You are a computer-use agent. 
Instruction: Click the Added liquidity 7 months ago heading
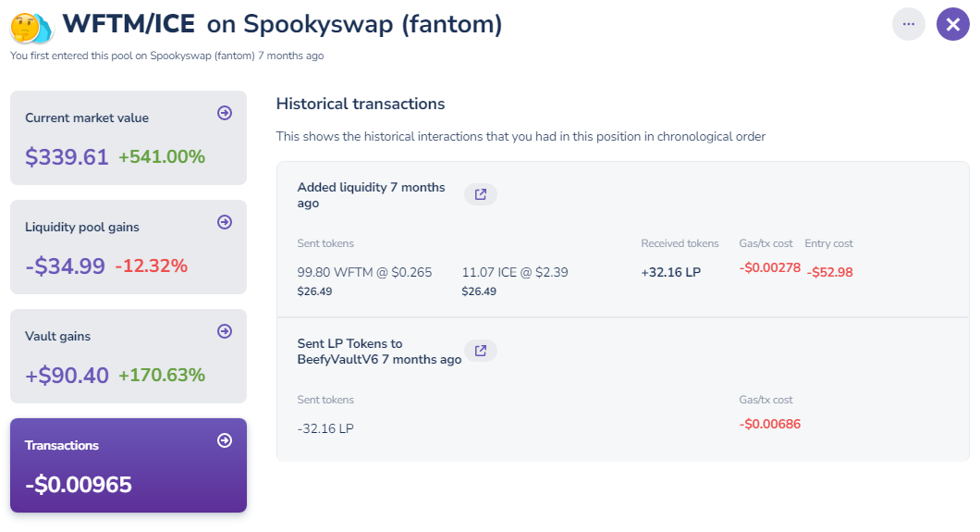coord(371,194)
